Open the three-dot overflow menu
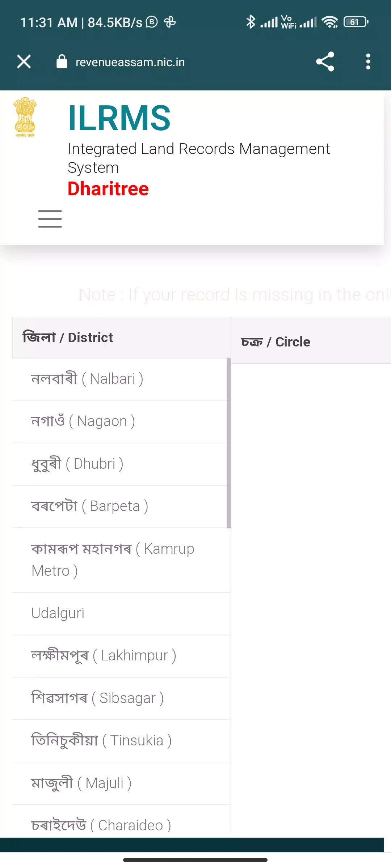Image resolution: width=391 pixels, height=868 pixels. point(368,61)
